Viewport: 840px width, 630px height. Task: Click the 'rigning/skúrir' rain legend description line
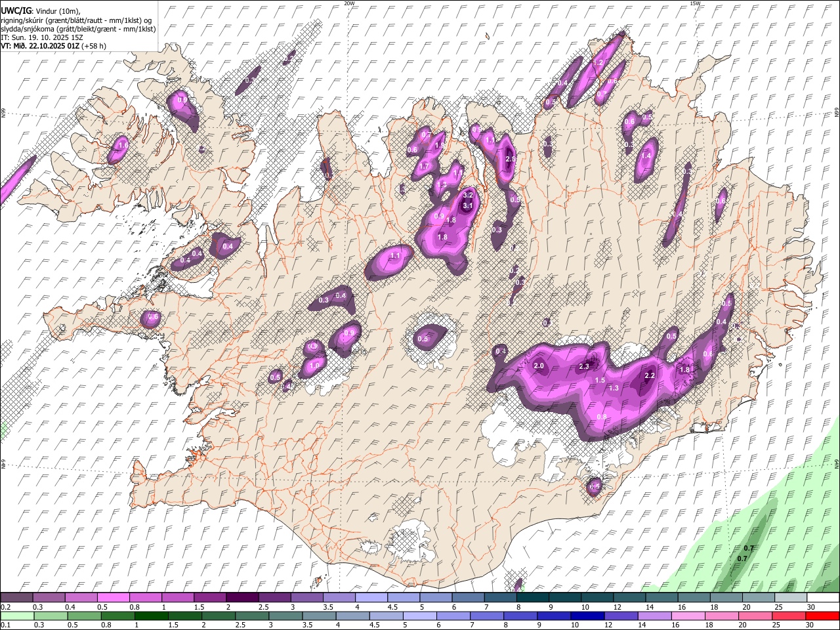click(76, 20)
